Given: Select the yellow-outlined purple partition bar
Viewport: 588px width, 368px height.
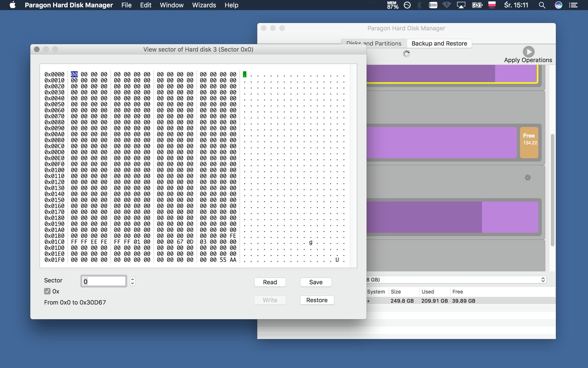Looking at the screenshot, I should [452, 74].
